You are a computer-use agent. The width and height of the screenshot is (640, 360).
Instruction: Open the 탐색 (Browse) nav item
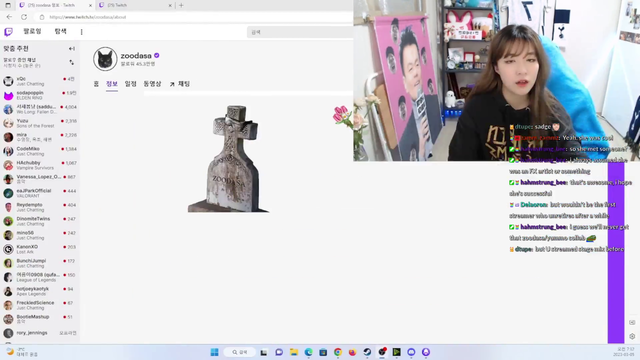(60, 31)
